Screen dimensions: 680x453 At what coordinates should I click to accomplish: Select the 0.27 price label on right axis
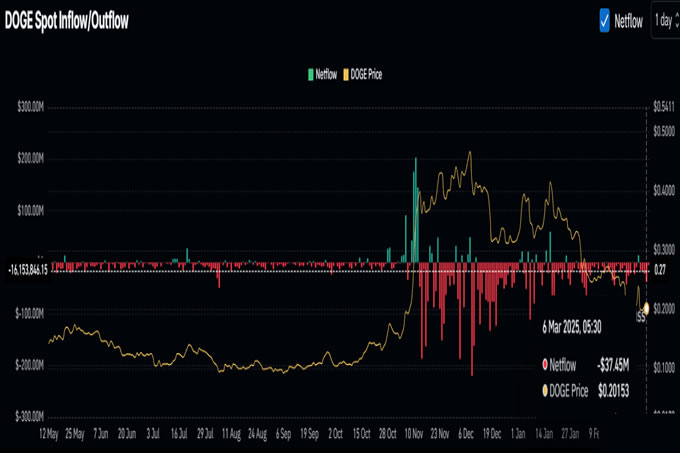pyautogui.click(x=659, y=269)
